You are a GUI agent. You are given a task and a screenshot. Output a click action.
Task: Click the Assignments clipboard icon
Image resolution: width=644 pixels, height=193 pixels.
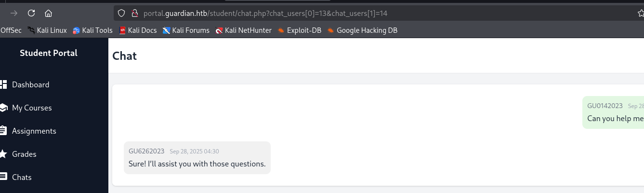pos(3,131)
